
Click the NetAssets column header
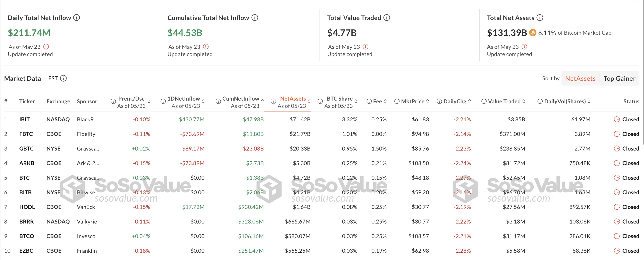coord(293,99)
